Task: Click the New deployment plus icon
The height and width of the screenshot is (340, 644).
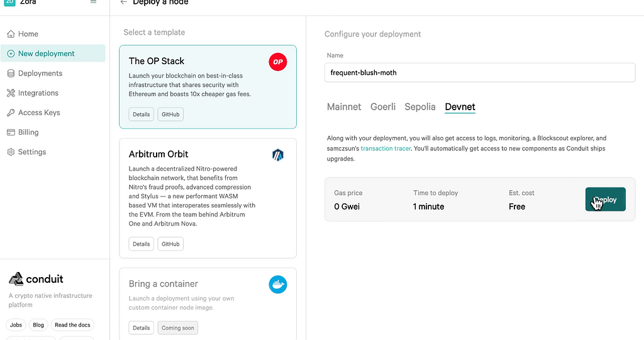Action: point(11,54)
